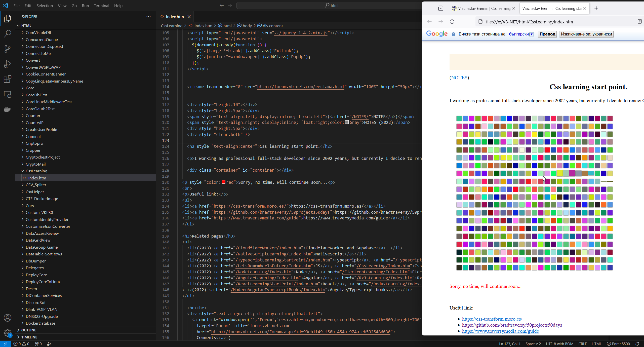Click the Accounts icon in activity bar

click(x=8, y=318)
